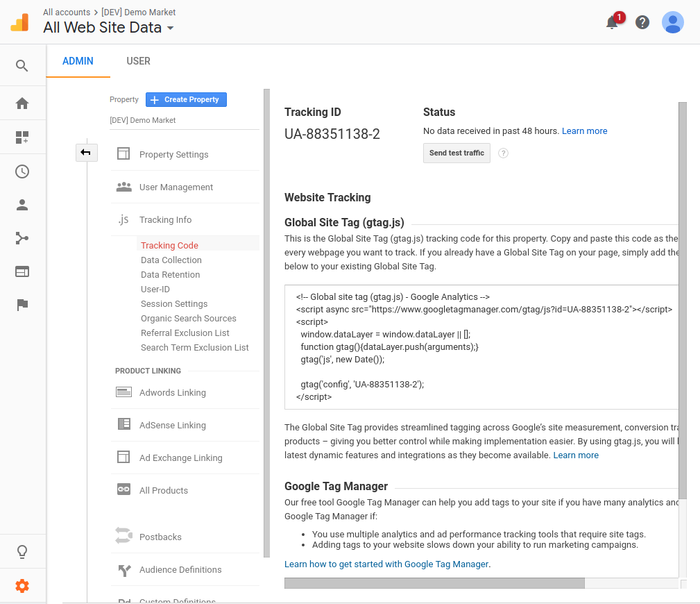Click the vertical scrollbar of tracking panel

pos(683,300)
